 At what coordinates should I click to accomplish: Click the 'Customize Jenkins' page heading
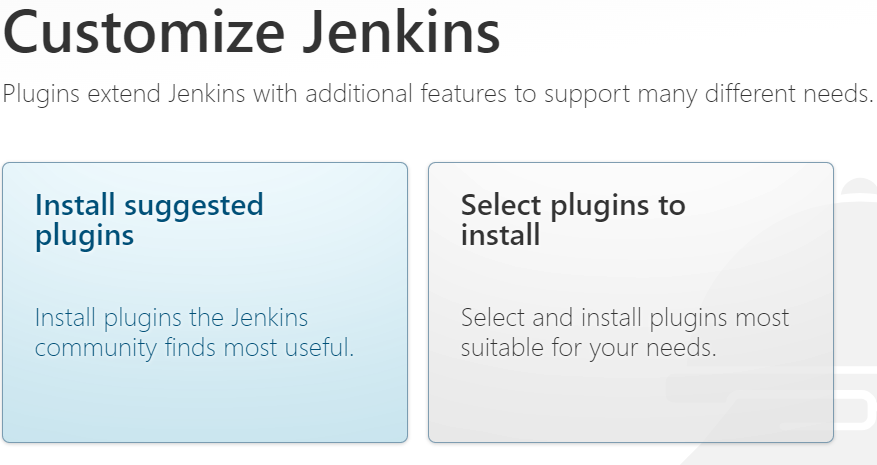[x=252, y=33]
